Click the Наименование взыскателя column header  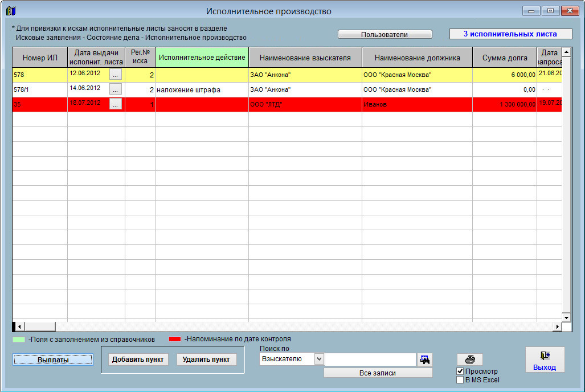[x=305, y=58]
